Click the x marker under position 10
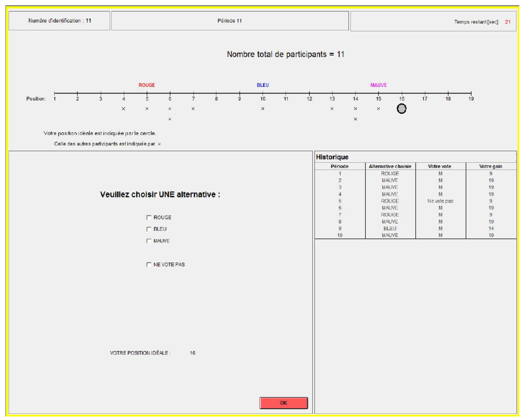Viewport: 523px width, 420px height. point(263,109)
